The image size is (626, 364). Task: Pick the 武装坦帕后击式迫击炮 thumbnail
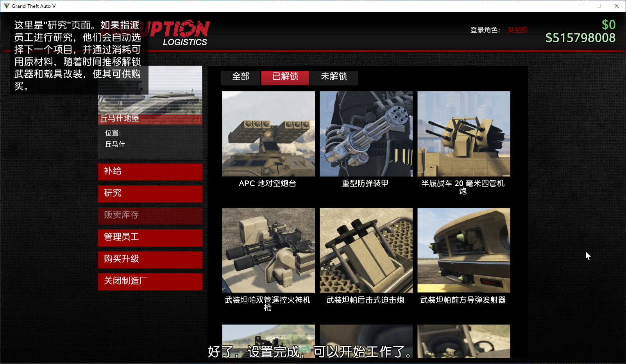pyautogui.click(x=366, y=250)
